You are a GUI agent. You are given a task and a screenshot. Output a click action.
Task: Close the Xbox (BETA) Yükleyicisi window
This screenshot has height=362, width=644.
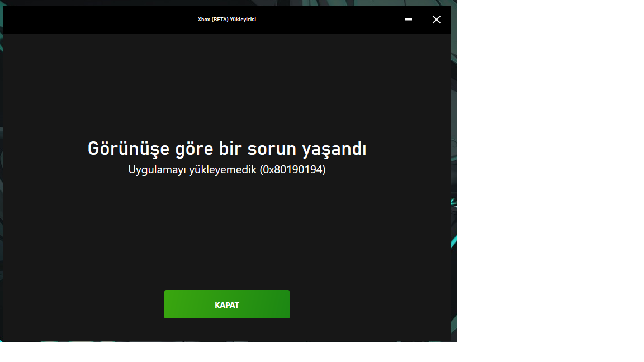point(437,20)
